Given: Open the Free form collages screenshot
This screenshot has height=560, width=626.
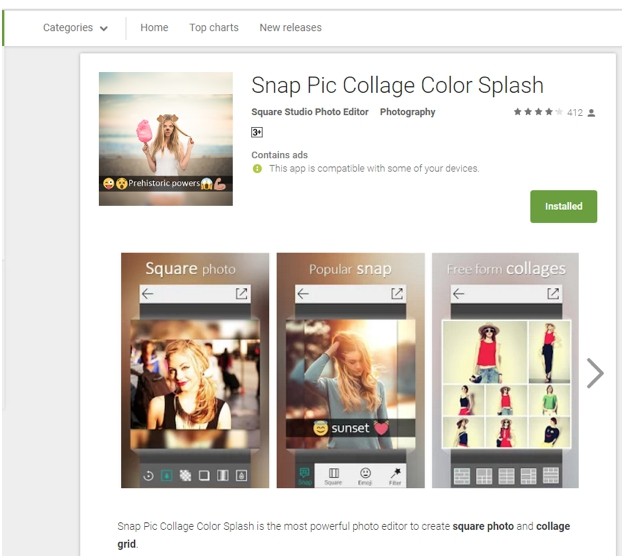Looking at the screenshot, I should (505, 370).
